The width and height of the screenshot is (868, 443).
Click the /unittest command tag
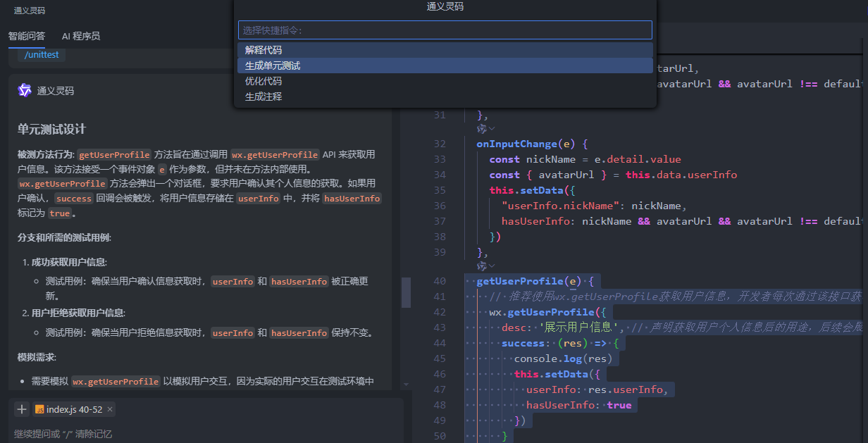click(x=42, y=54)
